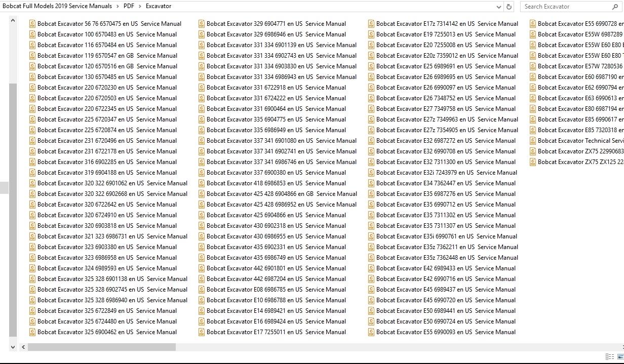Click PDF icon of Excavator 56 76 6570475 manual
The width and height of the screenshot is (624, 364).
tap(32, 24)
